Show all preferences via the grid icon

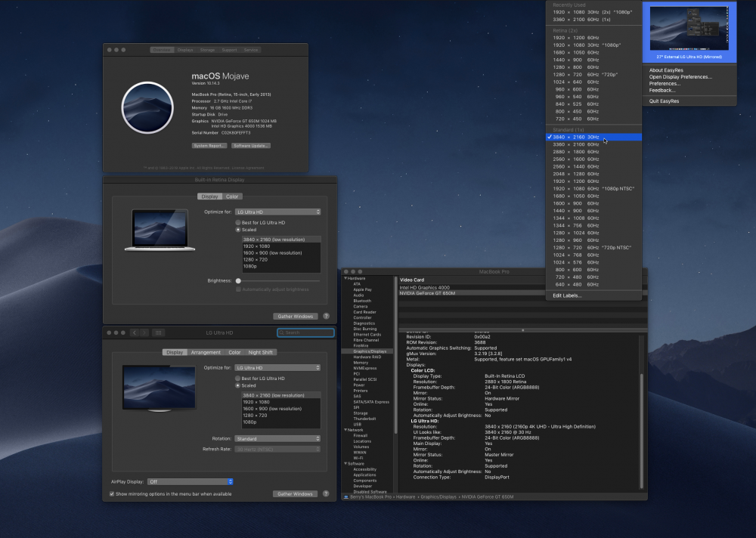(x=158, y=332)
